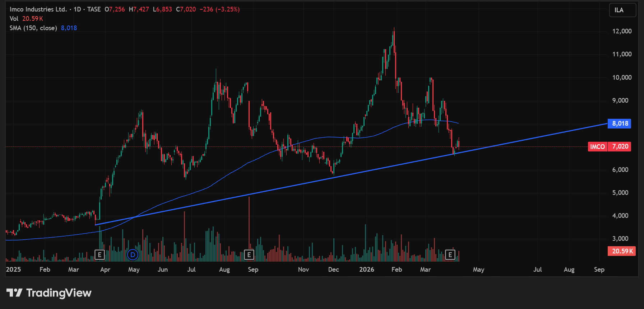644x309 pixels.
Task: Click the 12,000 price axis label
Action: (622, 31)
